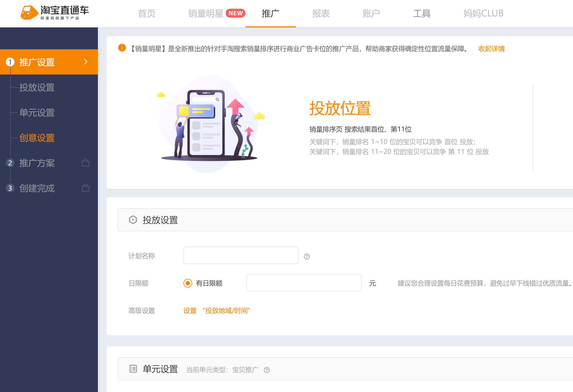Open the 设置 "投放地域/时间" link
The height and width of the screenshot is (392, 573).
[x=217, y=311]
